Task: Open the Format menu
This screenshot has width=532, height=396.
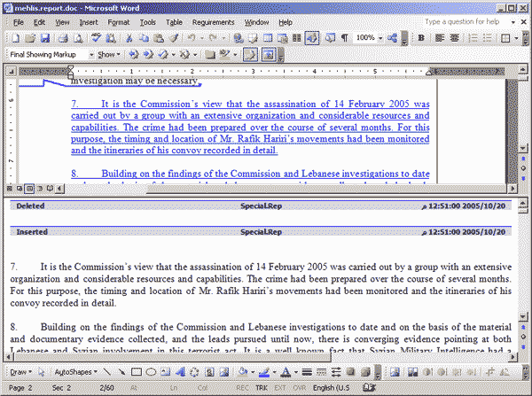Action: (118, 20)
